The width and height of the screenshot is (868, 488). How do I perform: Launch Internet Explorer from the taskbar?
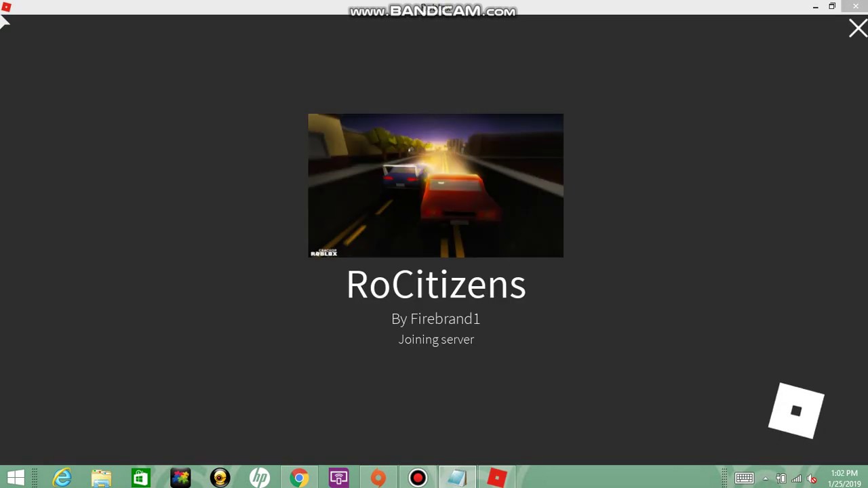click(62, 478)
